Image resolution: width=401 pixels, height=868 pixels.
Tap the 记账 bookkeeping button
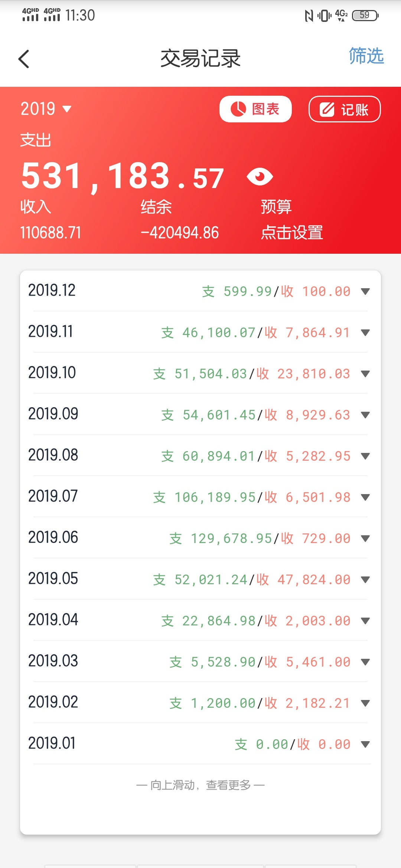345,109
